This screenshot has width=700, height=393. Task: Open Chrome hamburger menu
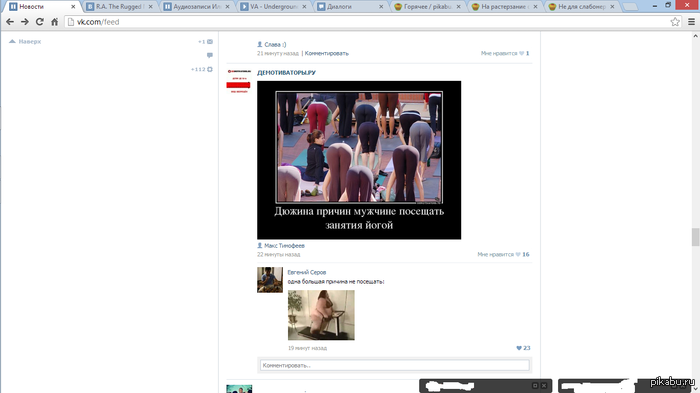click(x=691, y=22)
